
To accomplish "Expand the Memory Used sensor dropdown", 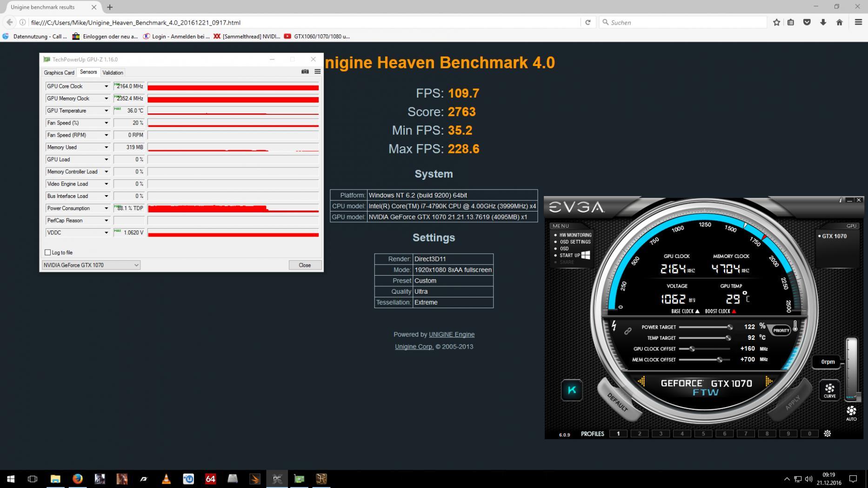I will pyautogui.click(x=106, y=147).
